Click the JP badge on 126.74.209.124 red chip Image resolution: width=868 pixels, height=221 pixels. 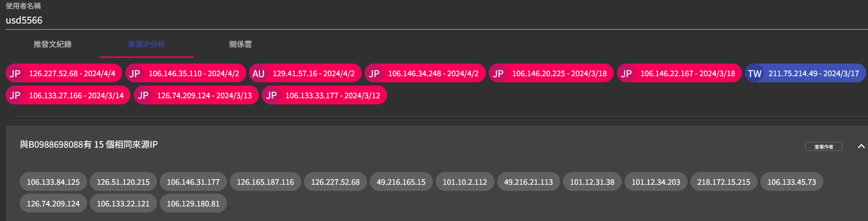pos(143,95)
